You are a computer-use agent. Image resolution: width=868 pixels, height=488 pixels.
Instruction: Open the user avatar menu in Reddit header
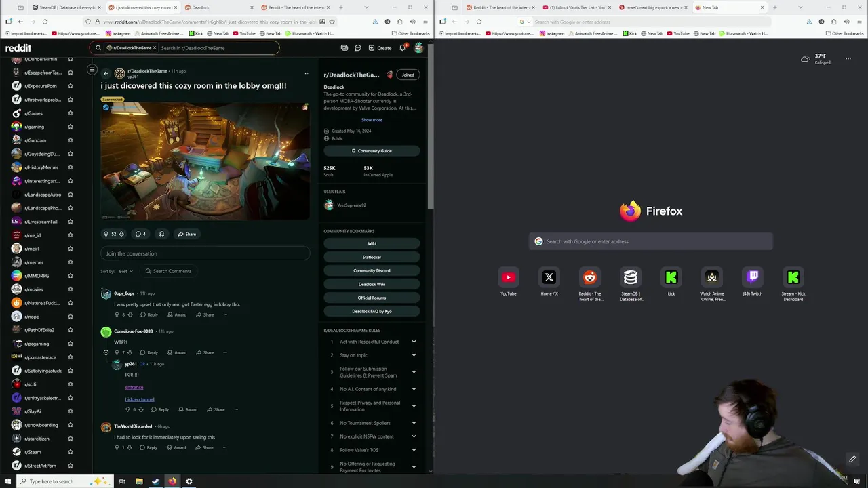[419, 48]
